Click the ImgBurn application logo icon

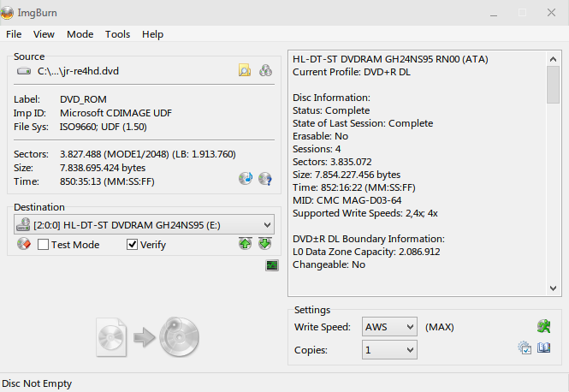(x=7, y=13)
